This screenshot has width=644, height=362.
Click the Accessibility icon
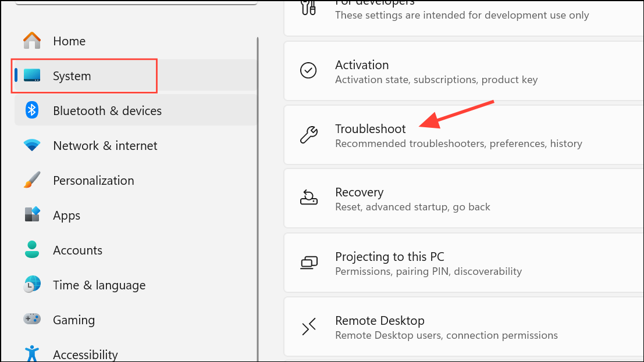pos(31,353)
